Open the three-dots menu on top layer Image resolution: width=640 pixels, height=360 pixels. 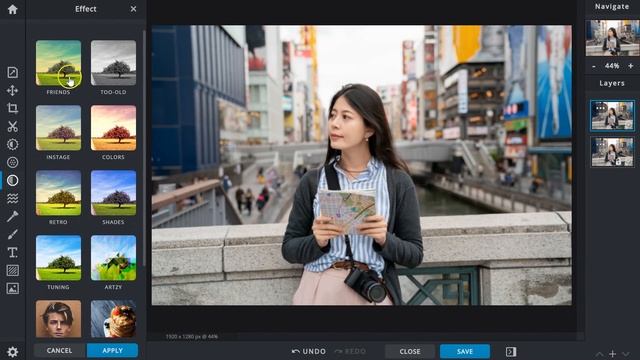coord(600,108)
